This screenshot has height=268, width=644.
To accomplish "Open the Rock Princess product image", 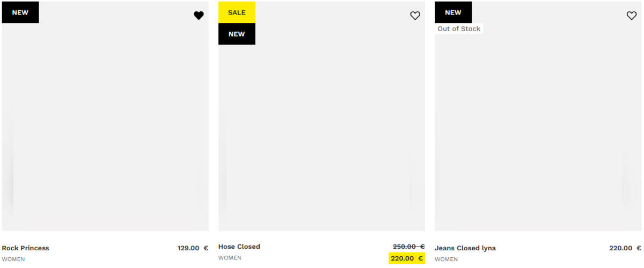I will [105, 129].
